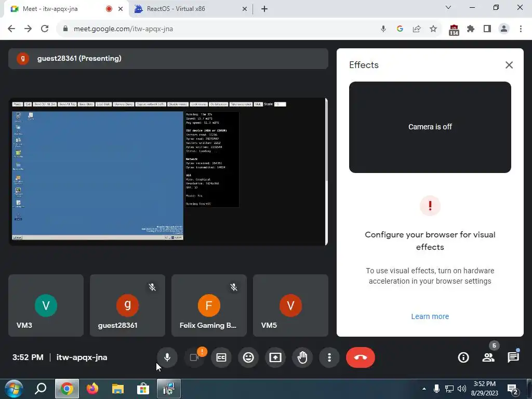The width and height of the screenshot is (532, 399).
Task: Click the system tray microphone icon
Action: pos(436,389)
